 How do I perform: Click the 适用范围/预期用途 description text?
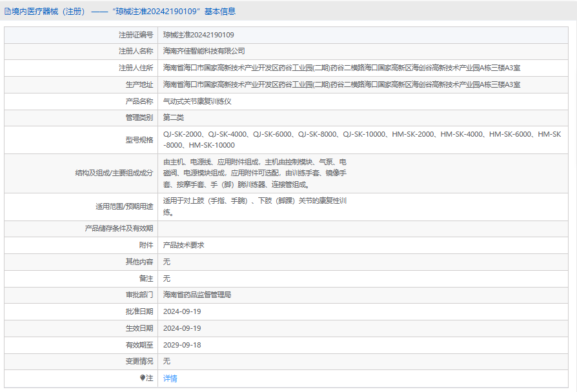point(255,206)
